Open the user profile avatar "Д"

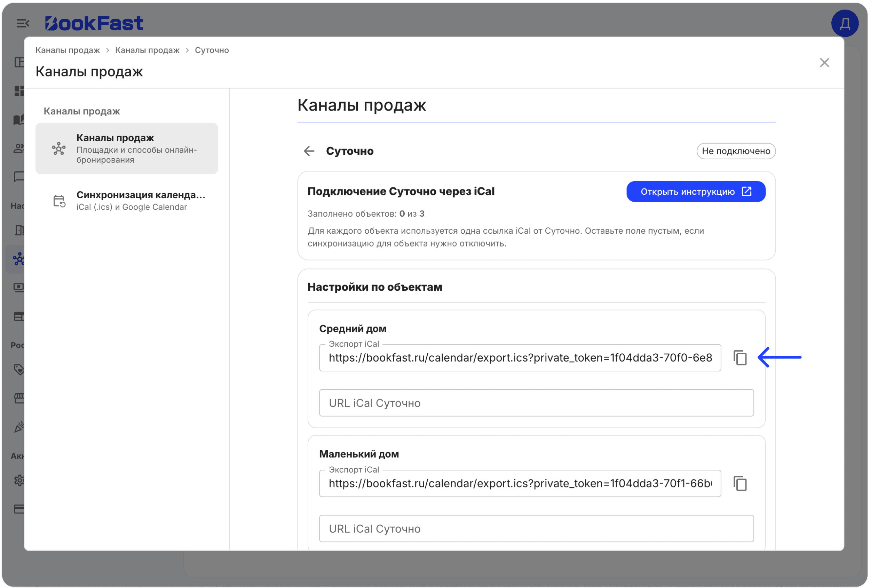coord(844,24)
